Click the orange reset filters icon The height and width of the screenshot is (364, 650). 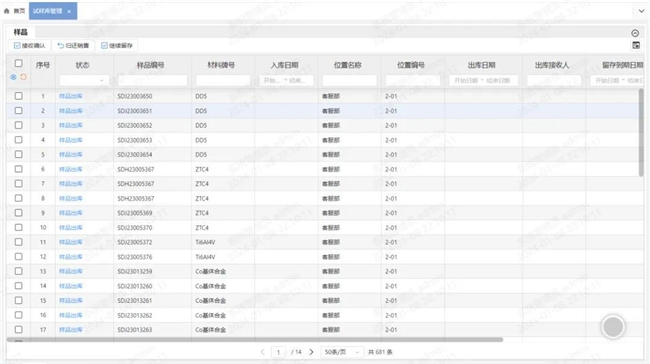pos(23,77)
